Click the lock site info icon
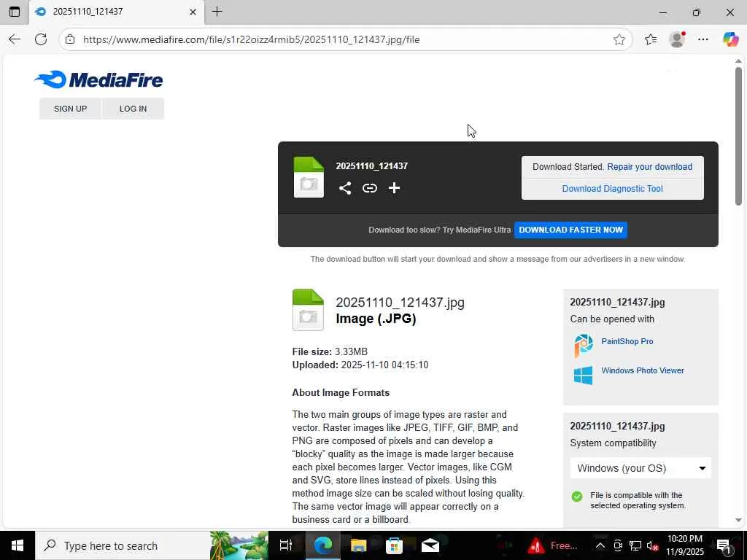Viewport: 747px width, 560px height. [x=70, y=39]
